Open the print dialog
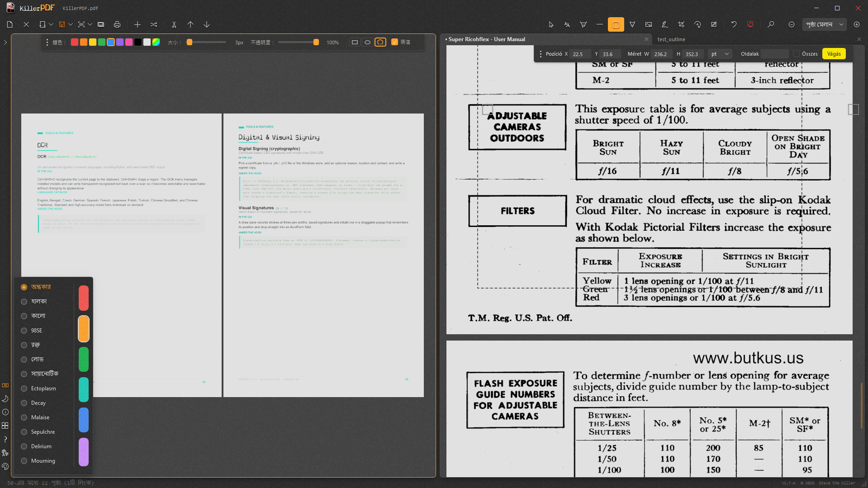Viewport: 868px width, 488px height. pos(117,24)
